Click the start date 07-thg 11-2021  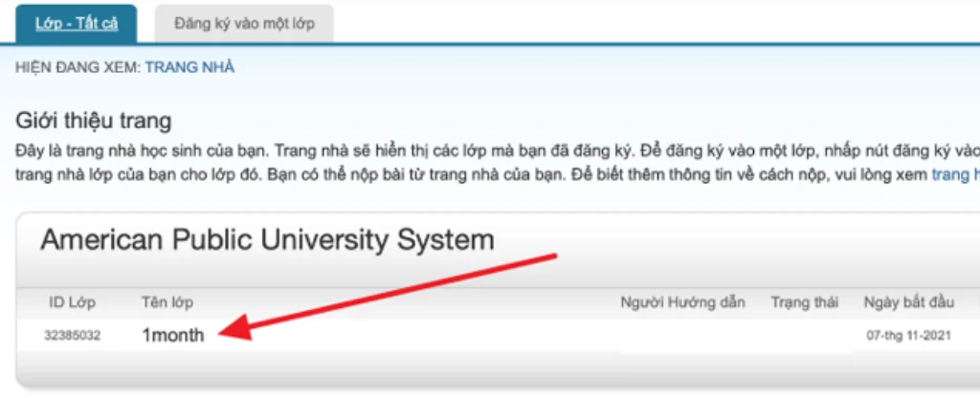point(907,336)
